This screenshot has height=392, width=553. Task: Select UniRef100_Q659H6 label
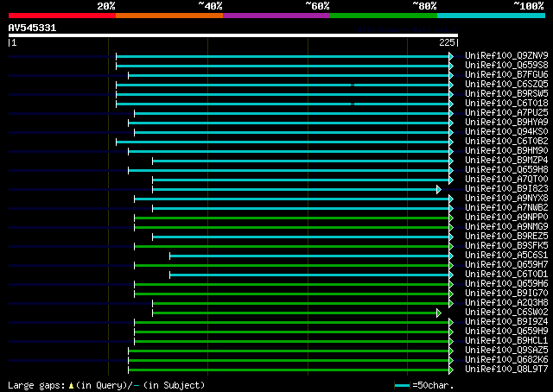(506, 284)
